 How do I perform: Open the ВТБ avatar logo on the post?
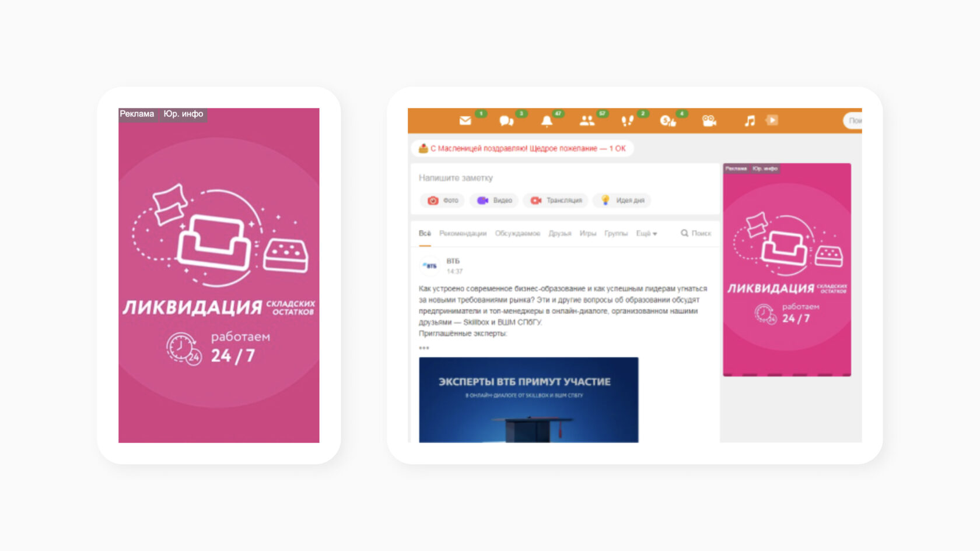(430, 266)
